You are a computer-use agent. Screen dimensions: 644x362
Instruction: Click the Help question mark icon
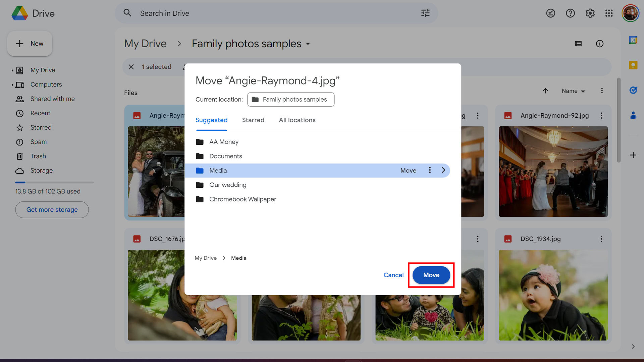570,13
